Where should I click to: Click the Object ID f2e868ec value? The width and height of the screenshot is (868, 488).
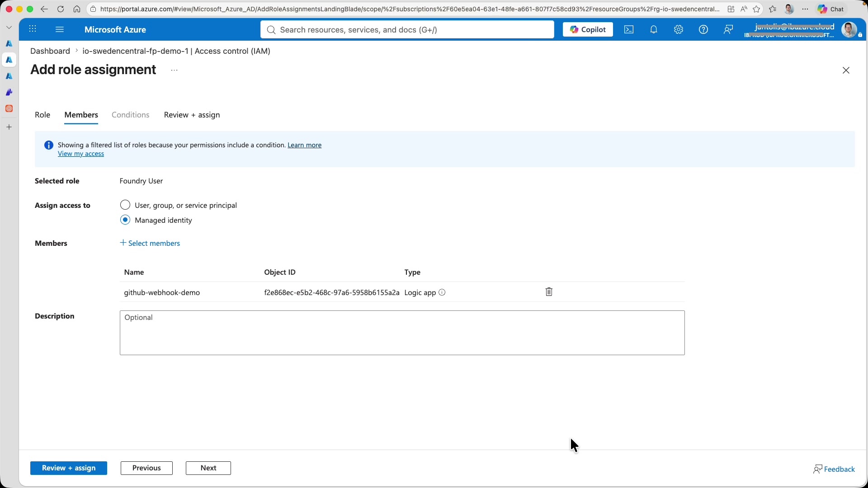(x=332, y=292)
